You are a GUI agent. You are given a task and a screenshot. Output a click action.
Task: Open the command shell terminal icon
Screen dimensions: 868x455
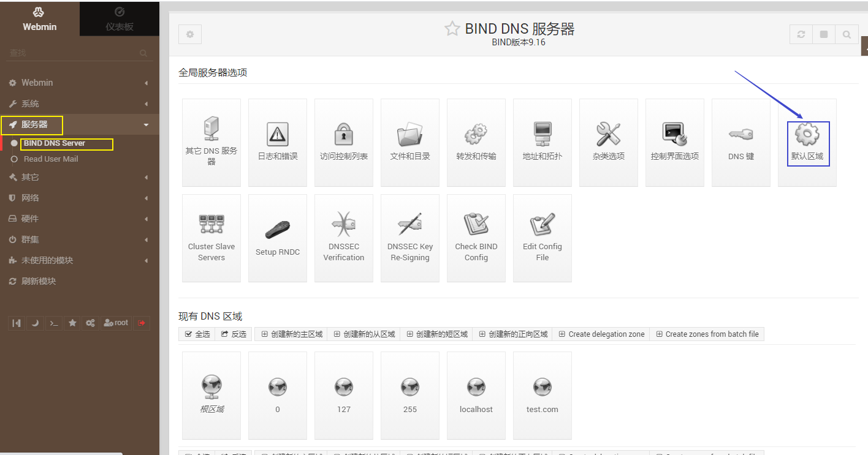(54, 323)
